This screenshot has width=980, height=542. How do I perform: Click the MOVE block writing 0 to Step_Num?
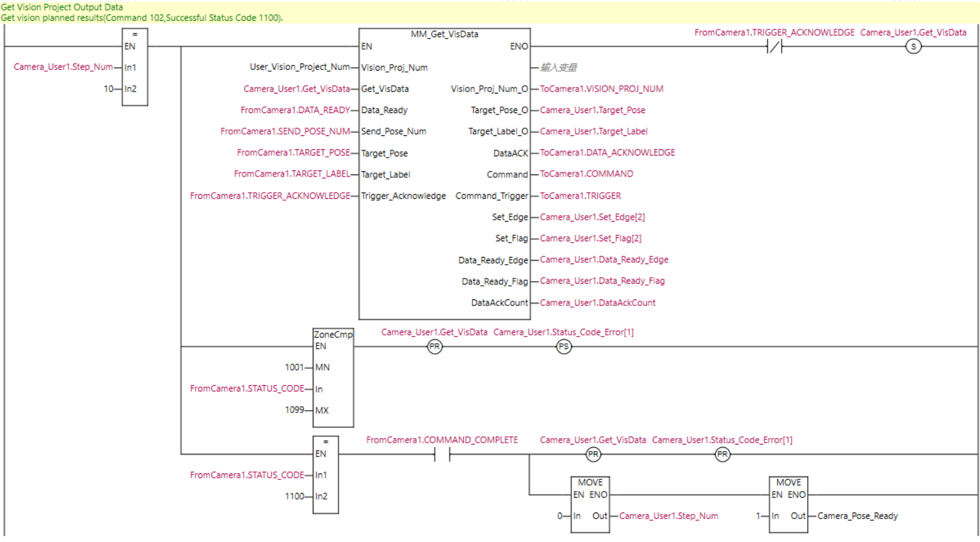[589, 503]
